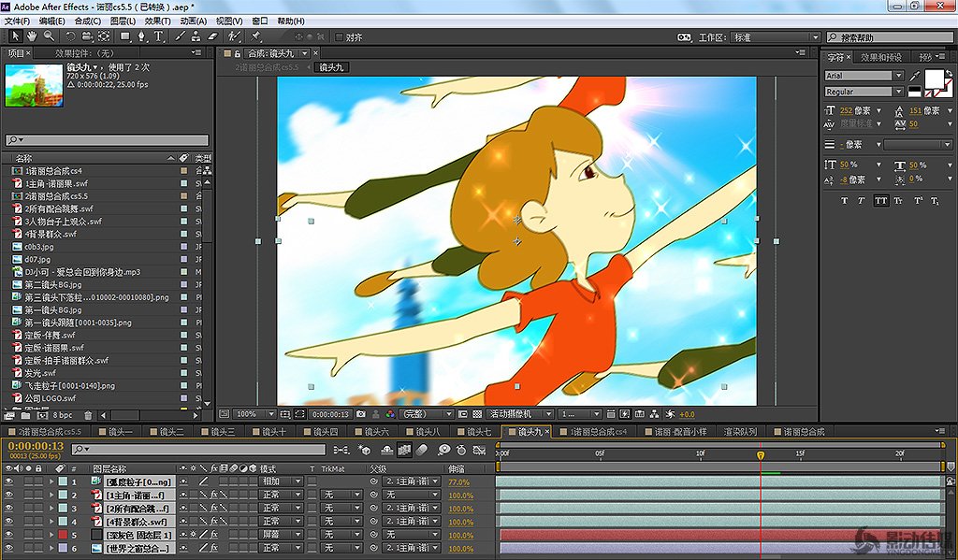This screenshot has width=958, height=560.
Task: Enable the 对齐 snapping checkbox
Action: pyautogui.click(x=339, y=37)
